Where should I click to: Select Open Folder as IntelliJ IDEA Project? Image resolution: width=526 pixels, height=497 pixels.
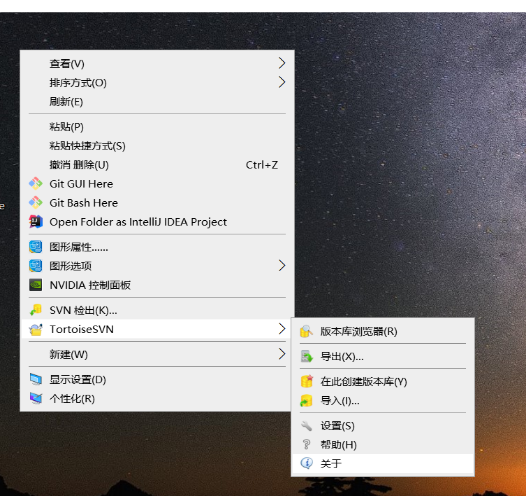[157, 222]
